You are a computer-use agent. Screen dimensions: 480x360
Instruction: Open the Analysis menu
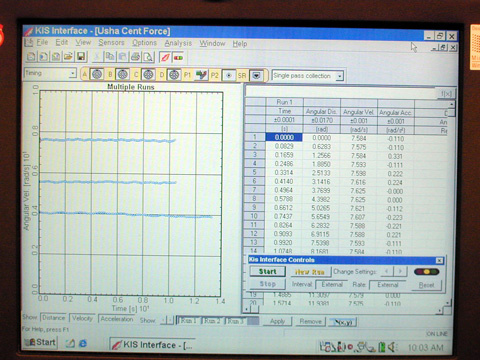pos(178,43)
